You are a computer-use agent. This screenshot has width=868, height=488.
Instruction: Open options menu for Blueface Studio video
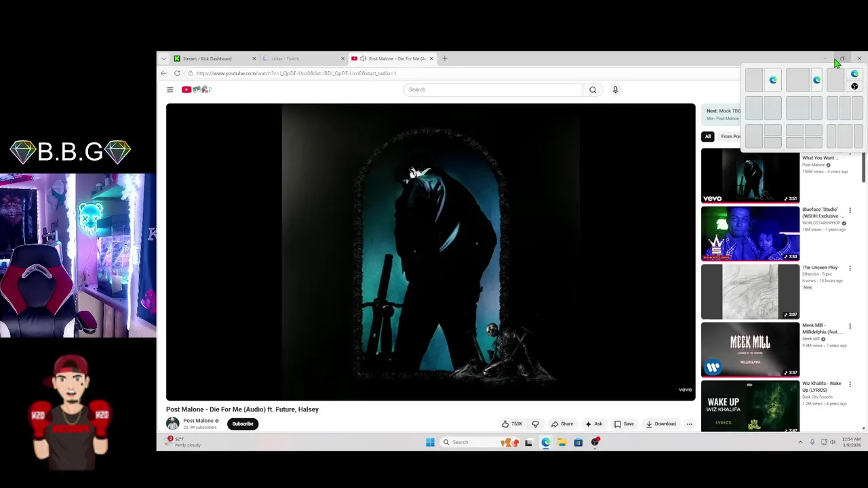click(x=850, y=210)
